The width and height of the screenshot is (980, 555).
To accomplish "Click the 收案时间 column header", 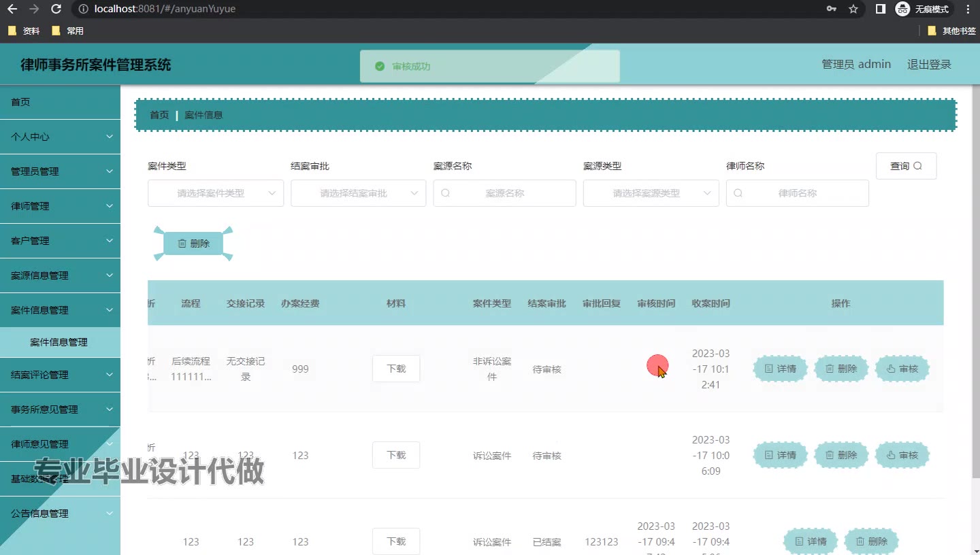I will pyautogui.click(x=710, y=303).
